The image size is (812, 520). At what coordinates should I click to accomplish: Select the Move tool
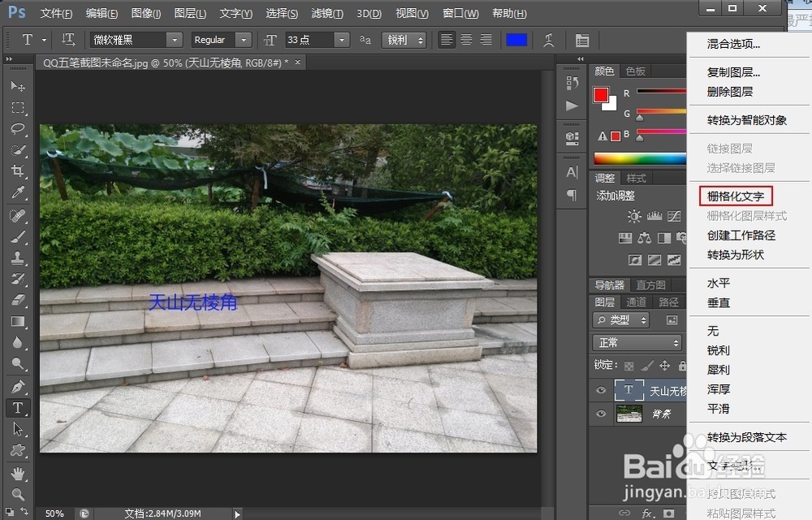18,86
